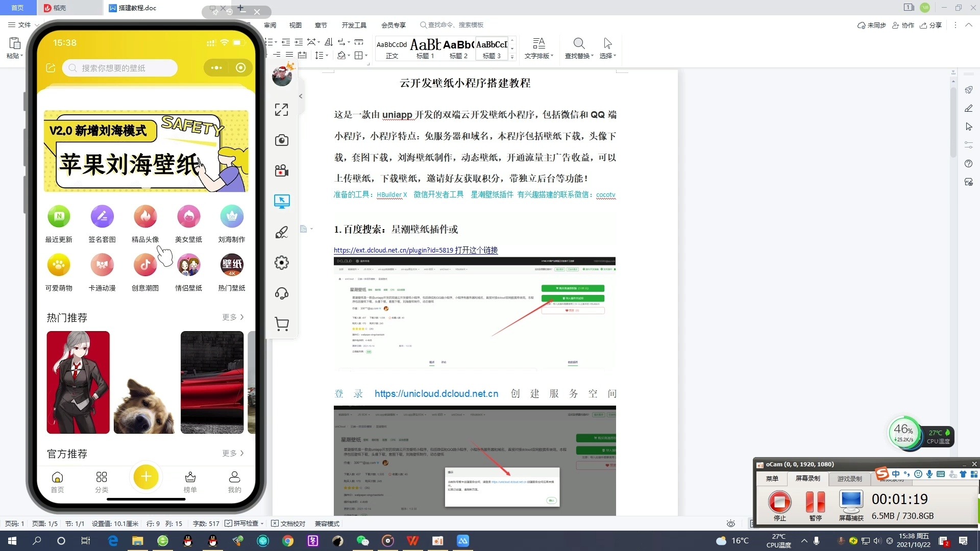Open the red anime girl wallpaper thumbnail

[78, 382]
